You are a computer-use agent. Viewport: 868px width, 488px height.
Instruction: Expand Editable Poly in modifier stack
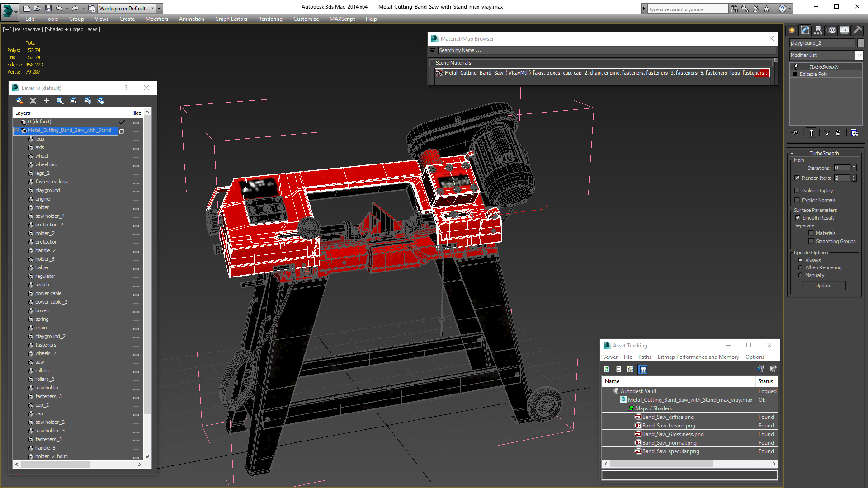[795, 74]
